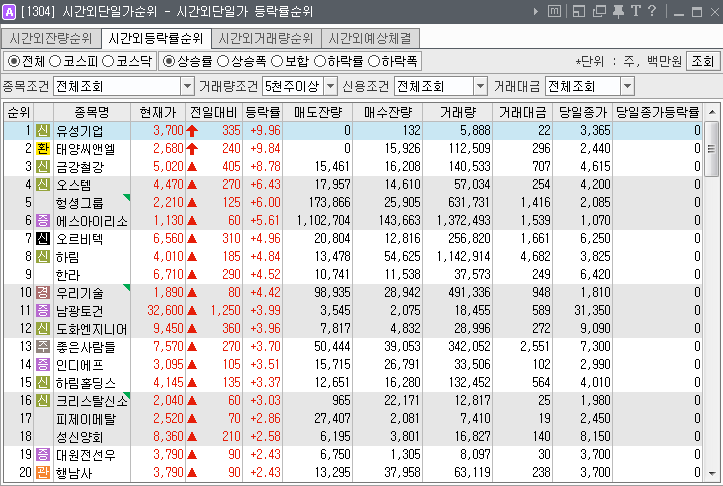Sort by 거래량 column header

[457, 112]
